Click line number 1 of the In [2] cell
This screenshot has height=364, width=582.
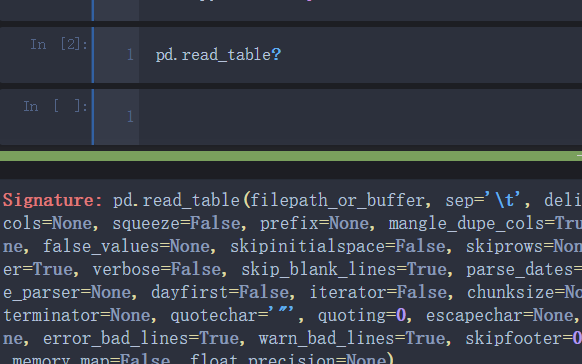[130, 55]
